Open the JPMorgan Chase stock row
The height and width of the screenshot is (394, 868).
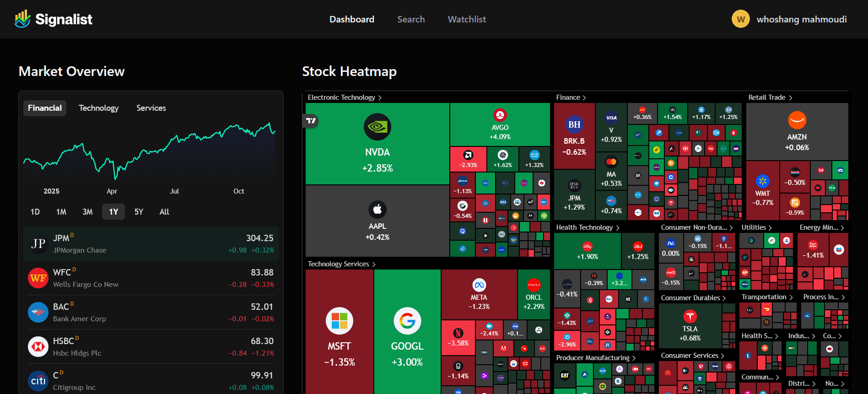coord(151,244)
